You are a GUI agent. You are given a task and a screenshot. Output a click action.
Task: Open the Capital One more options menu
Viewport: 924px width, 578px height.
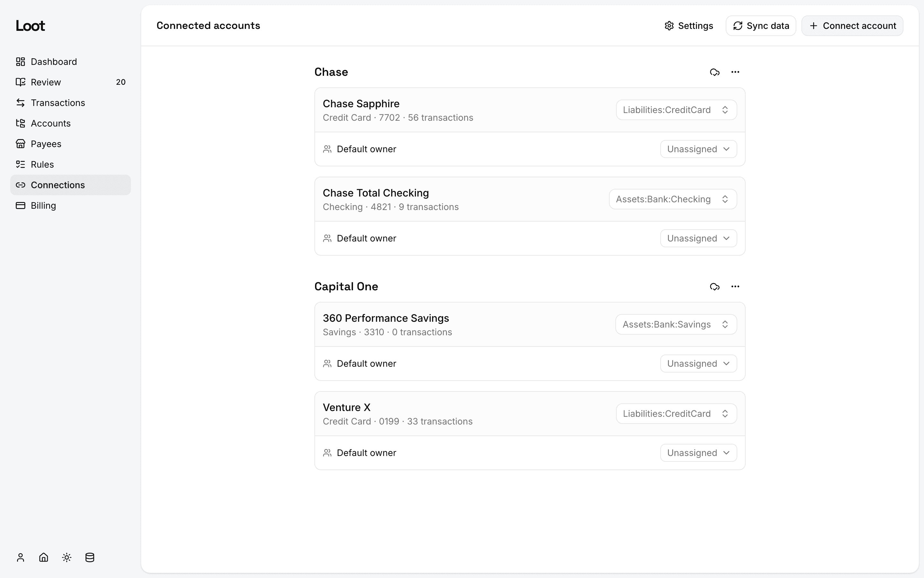coord(735,287)
